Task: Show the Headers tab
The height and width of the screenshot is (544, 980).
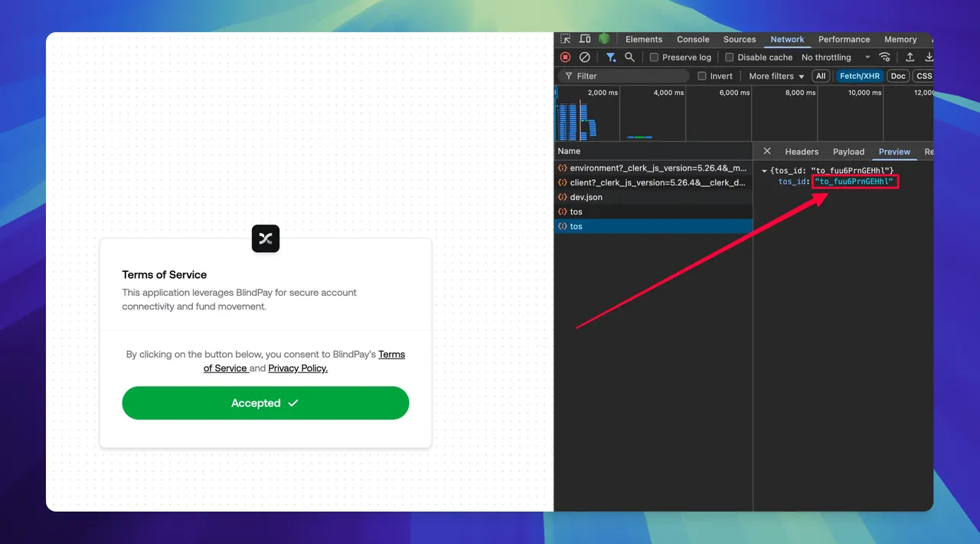Action: 802,152
